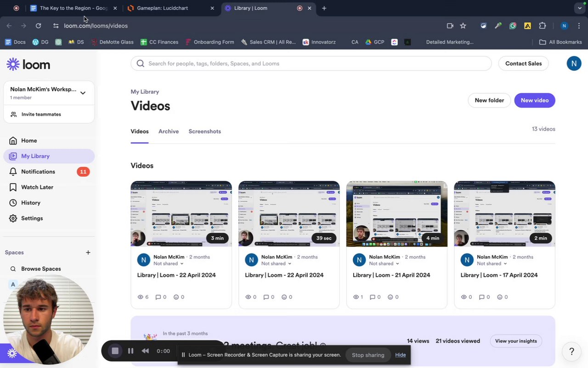This screenshot has width=588, height=368.
Task: Close the Gameplan: Lucidchart tab
Action: pos(212,8)
